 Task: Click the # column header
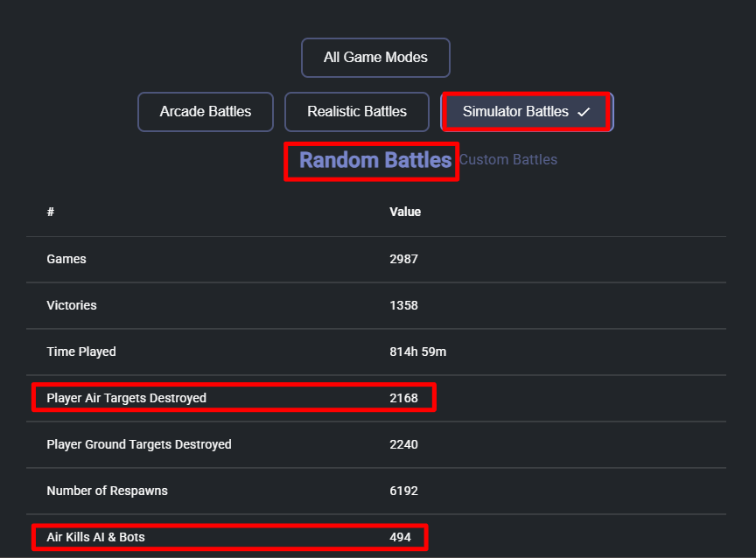[x=51, y=212]
